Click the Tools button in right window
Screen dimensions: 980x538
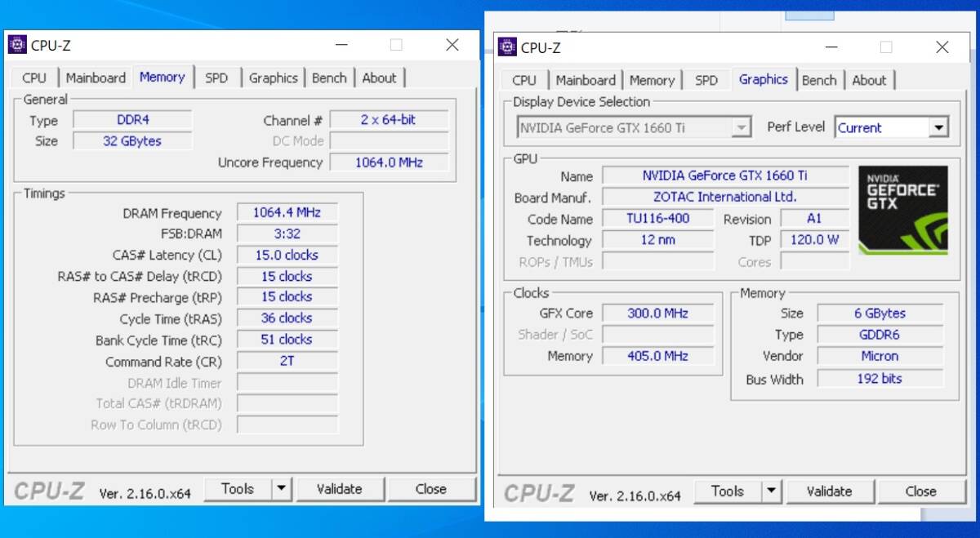click(727, 491)
